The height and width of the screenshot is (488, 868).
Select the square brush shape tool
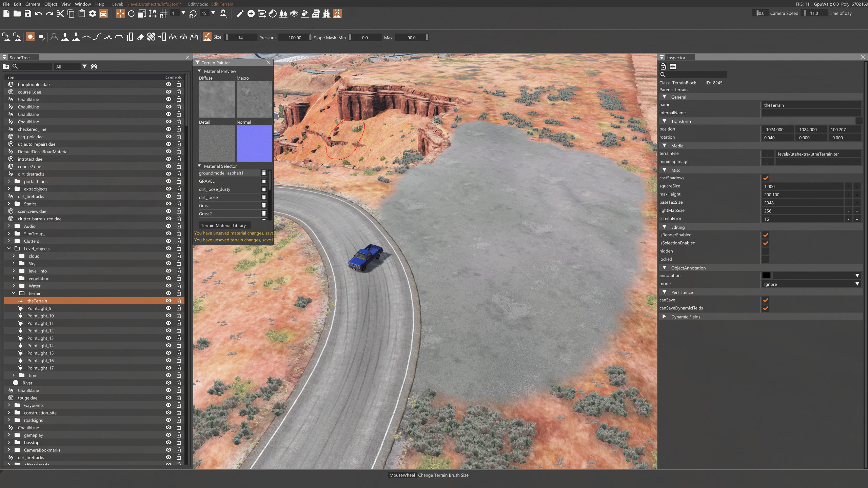[x=42, y=37]
